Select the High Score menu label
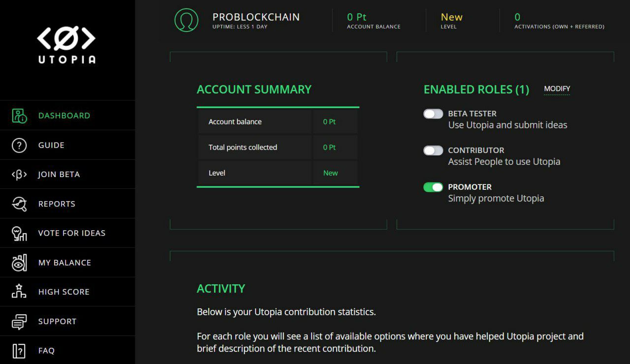Viewport: 630px width, 364px height. (x=64, y=292)
